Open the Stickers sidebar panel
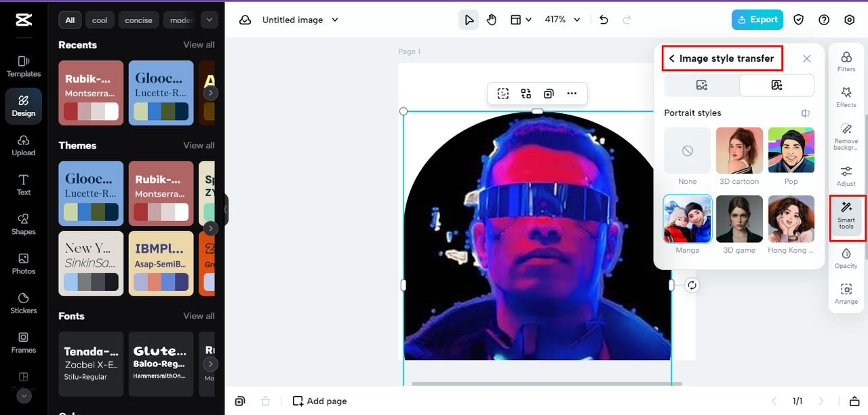The width and height of the screenshot is (868, 415). click(24, 303)
